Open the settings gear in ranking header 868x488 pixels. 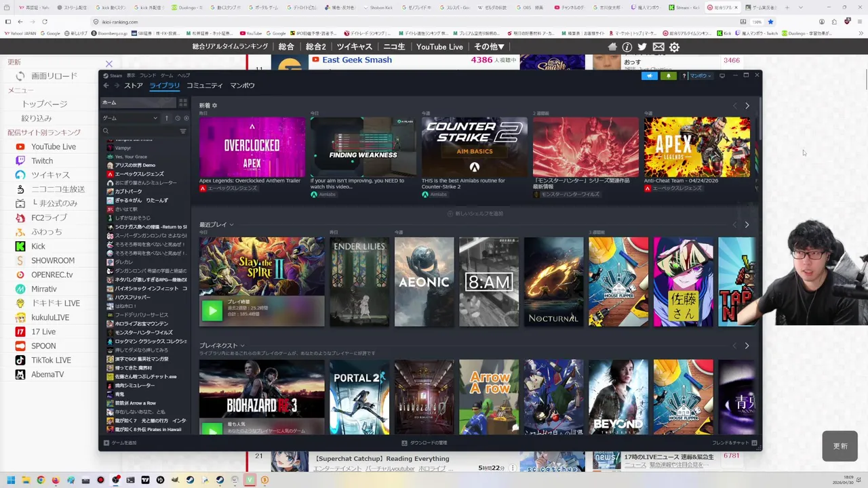click(674, 47)
